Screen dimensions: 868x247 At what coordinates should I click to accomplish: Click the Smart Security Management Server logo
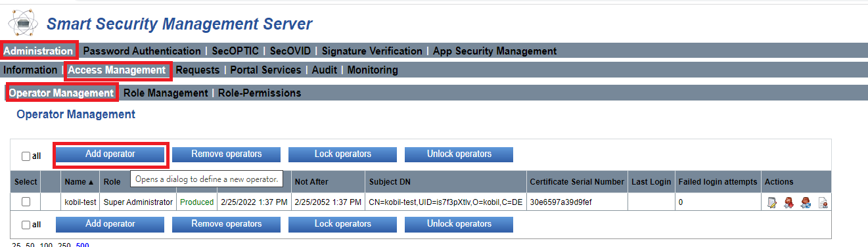[23, 23]
